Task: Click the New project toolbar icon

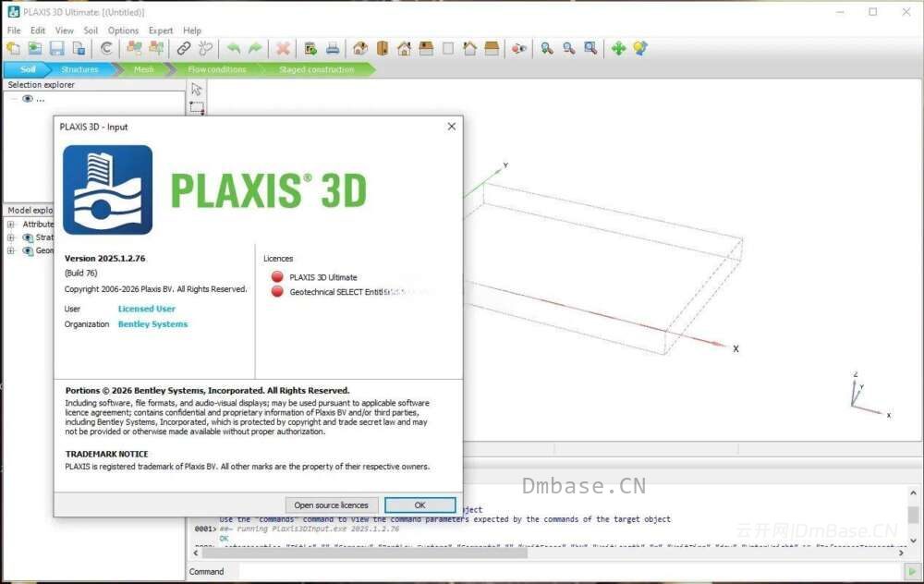Action: tap(13, 48)
